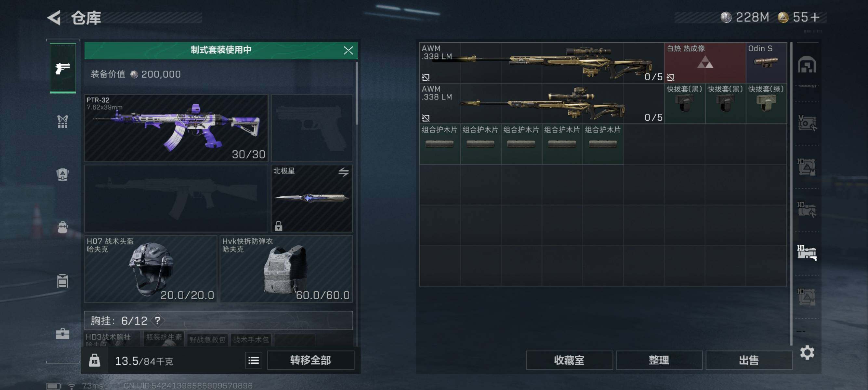
Task: Click the 出售 sell button
Action: point(749,360)
